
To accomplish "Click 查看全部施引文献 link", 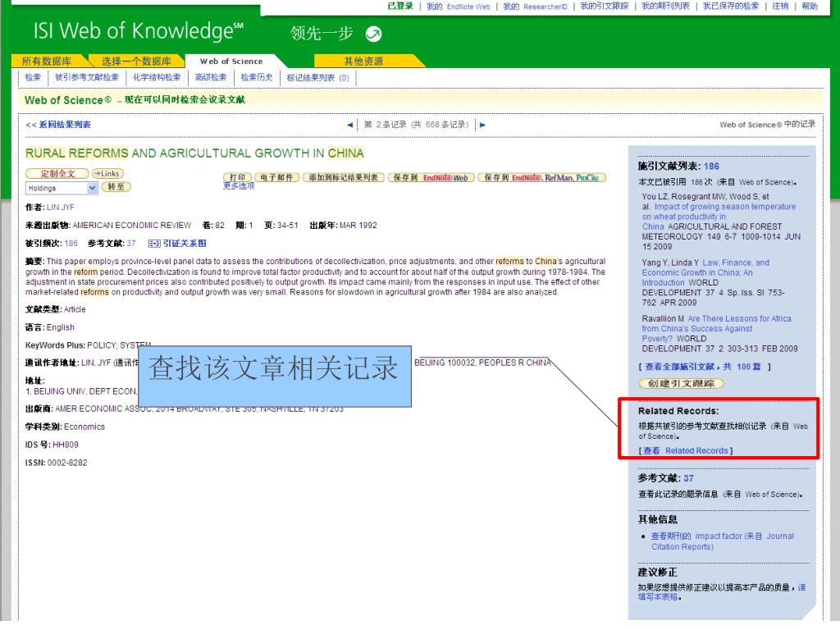I will 703,367.
